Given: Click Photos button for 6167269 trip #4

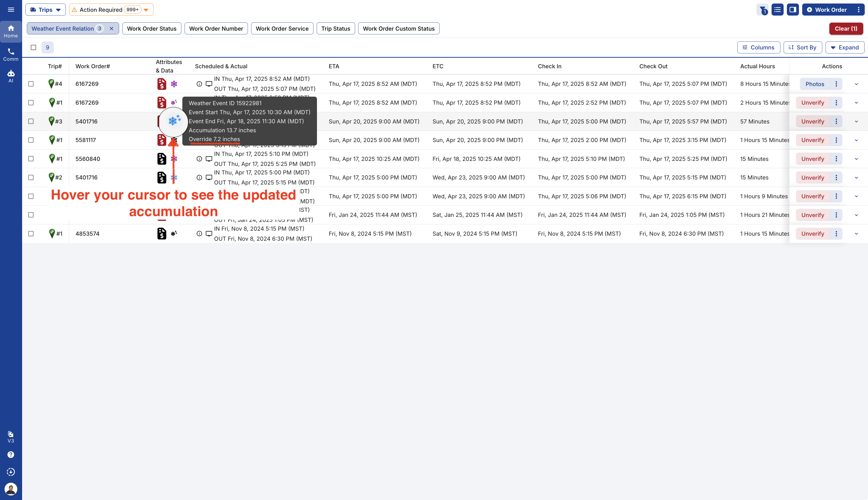Looking at the screenshot, I should pyautogui.click(x=815, y=84).
